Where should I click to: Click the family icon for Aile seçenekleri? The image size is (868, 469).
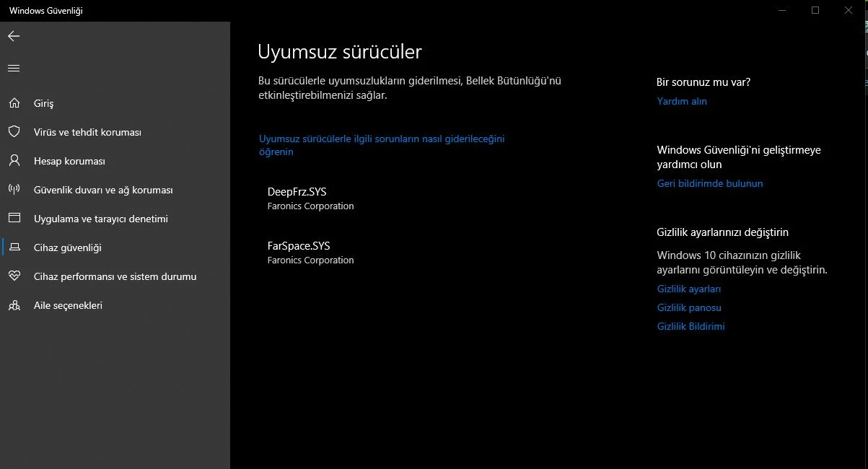pyautogui.click(x=14, y=305)
